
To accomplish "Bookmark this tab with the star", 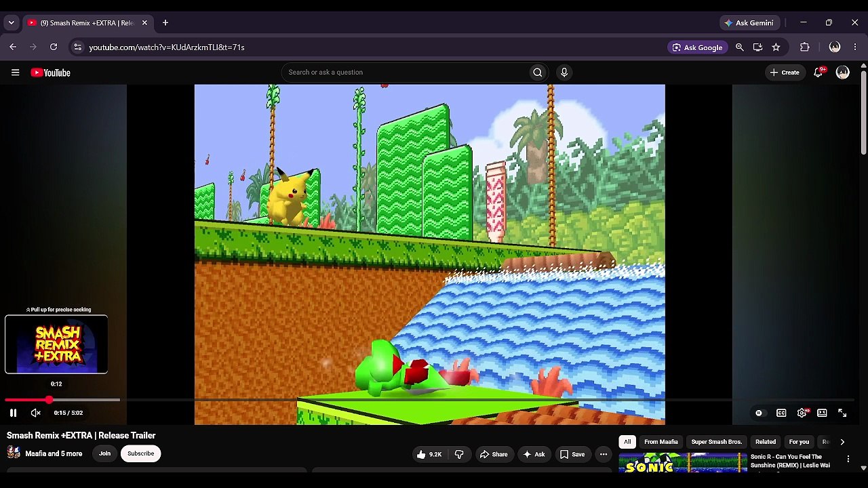I will 776,47.
